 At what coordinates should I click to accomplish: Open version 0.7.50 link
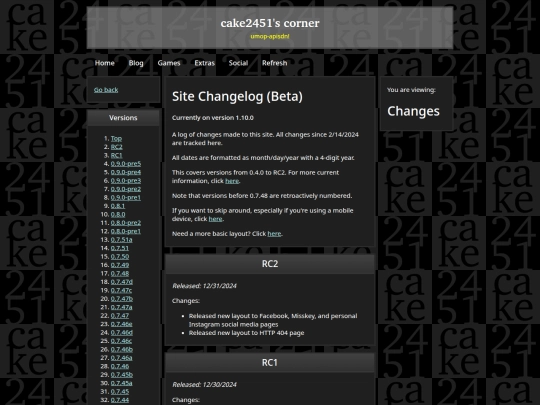[120, 257]
